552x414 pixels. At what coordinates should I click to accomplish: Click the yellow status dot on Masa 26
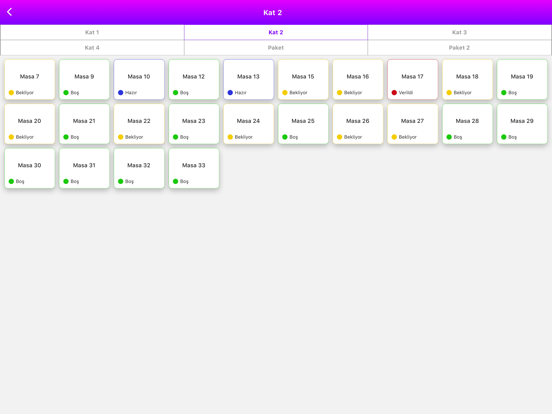[x=339, y=137]
